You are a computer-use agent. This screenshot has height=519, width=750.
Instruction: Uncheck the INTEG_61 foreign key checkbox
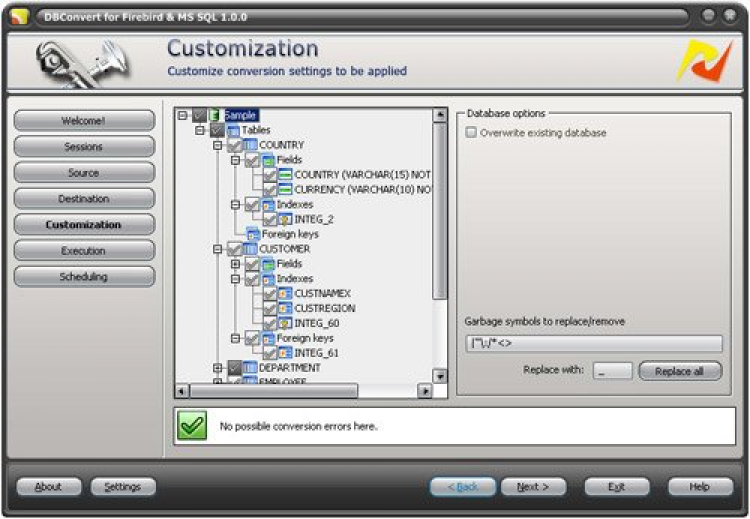[270, 353]
